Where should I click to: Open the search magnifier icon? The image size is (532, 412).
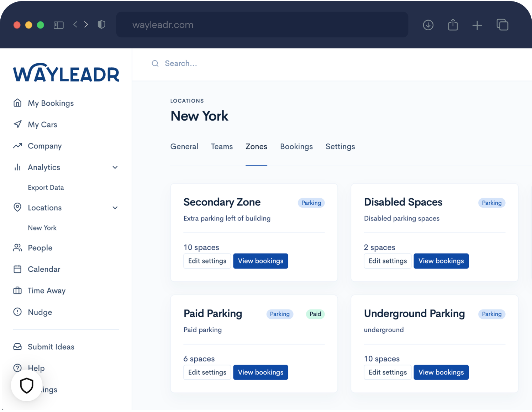155,63
